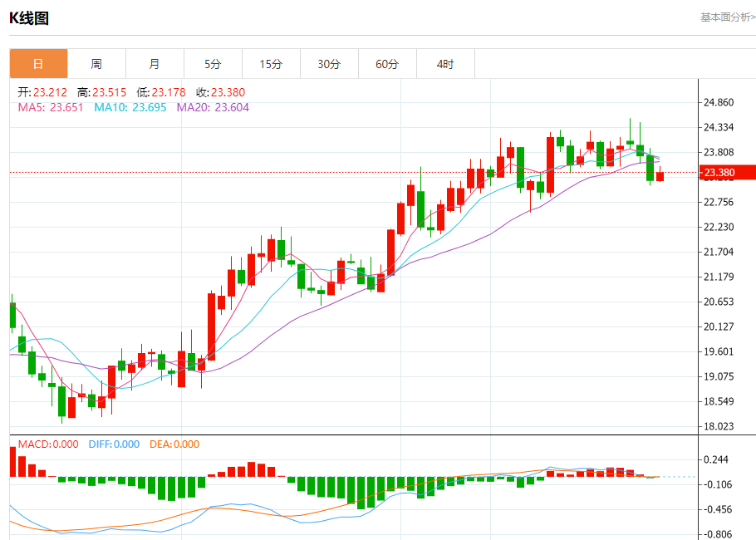Open the 15分 interval tab

coord(271,64)
